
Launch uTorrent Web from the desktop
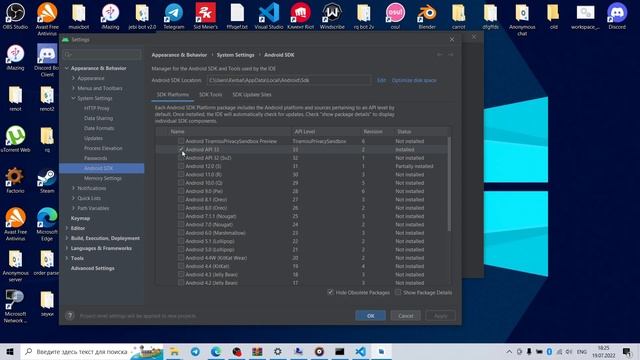[x=15, y=139]
